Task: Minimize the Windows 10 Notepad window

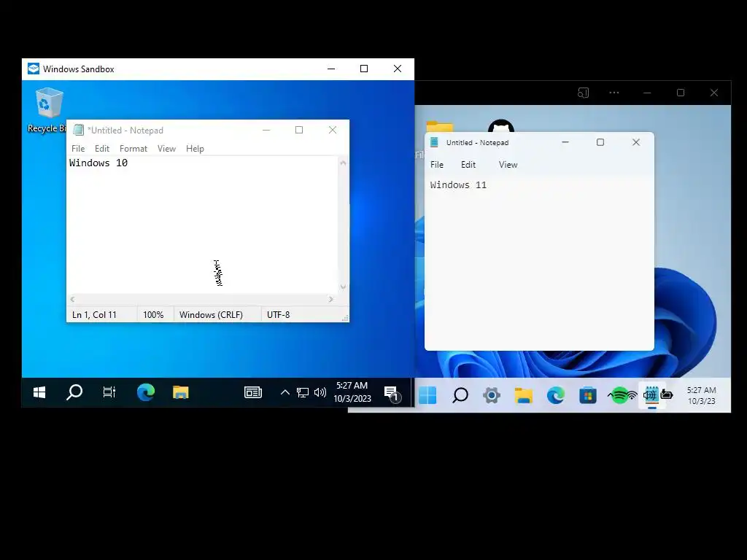Action: 266,130
